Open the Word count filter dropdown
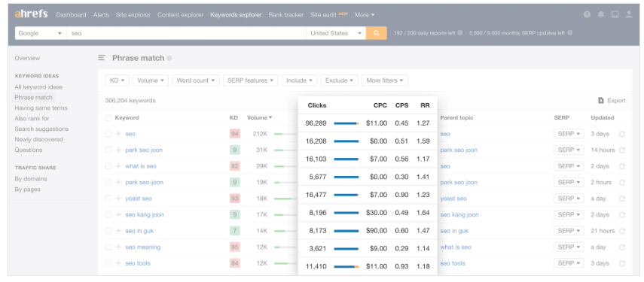644x282 pixels. coord(196,80)
